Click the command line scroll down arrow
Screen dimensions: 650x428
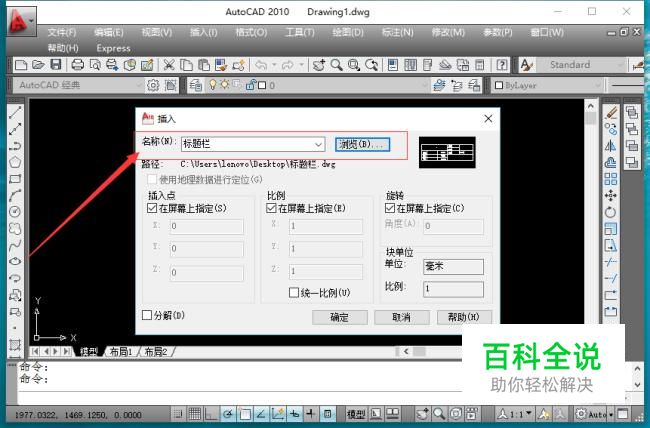tap(638, 385)
